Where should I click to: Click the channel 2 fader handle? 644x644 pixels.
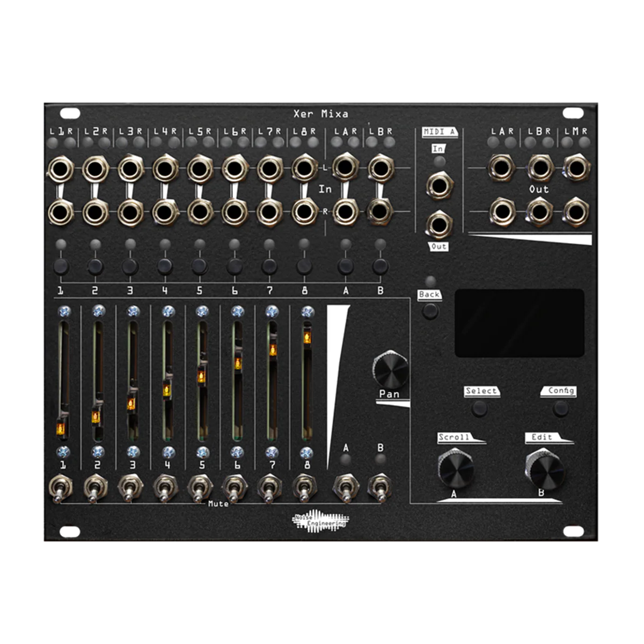pyautogui.click(x=96, y=416)
